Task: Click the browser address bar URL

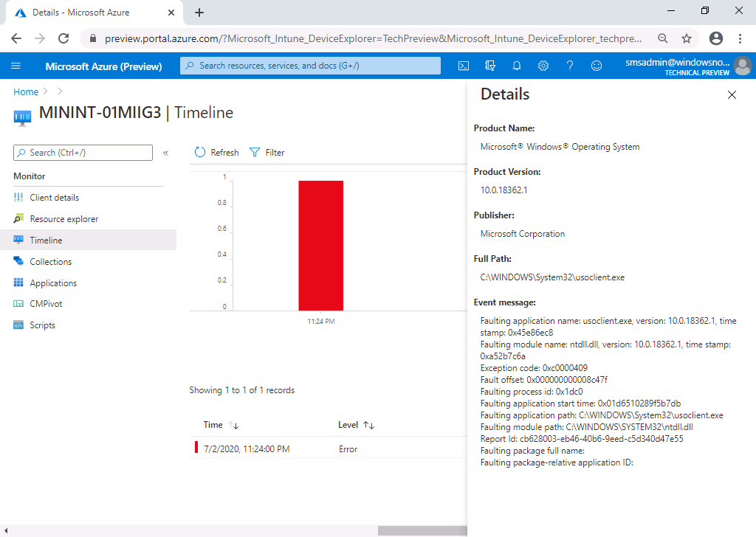Action: [x=373, y=38]
